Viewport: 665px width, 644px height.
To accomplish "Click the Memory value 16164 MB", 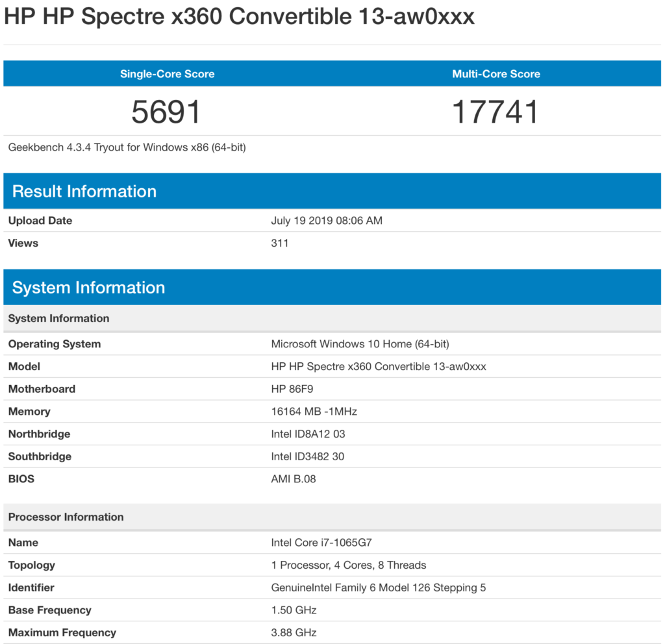I will coord(314,412).
